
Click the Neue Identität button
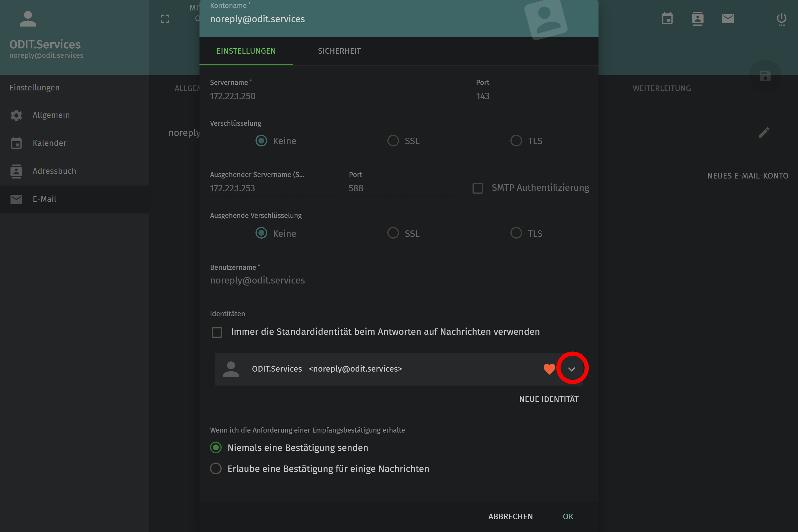pyautogui.click(x=549, y=399)
